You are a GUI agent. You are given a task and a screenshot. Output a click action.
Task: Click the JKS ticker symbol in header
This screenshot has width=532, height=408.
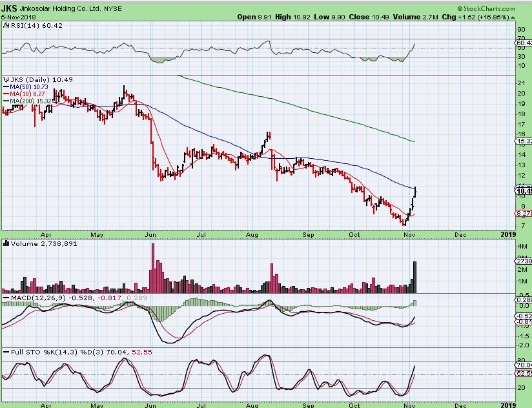[9, 8]
